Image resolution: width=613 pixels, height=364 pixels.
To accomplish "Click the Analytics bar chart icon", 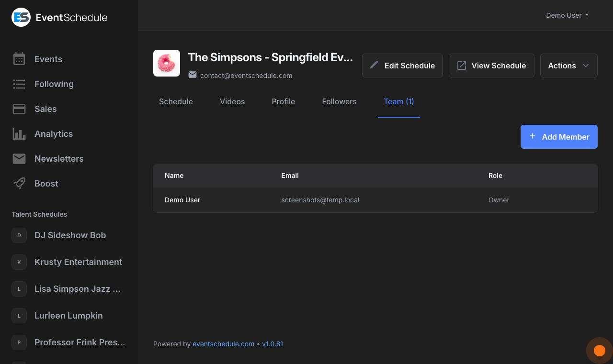I will [19, 134].
